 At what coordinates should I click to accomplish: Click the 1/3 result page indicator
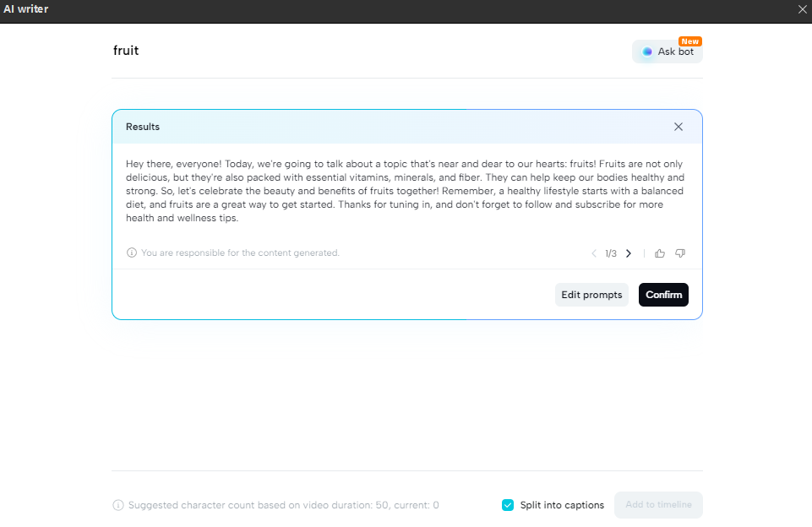point(611,253)
